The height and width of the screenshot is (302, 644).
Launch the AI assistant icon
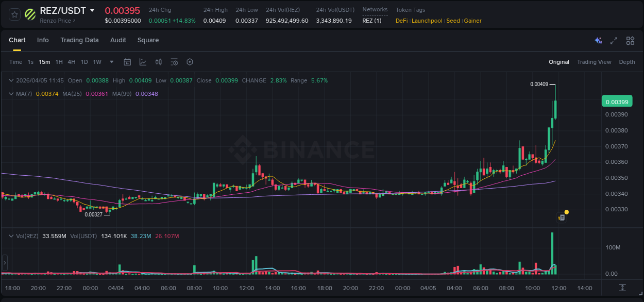point(598,40)
